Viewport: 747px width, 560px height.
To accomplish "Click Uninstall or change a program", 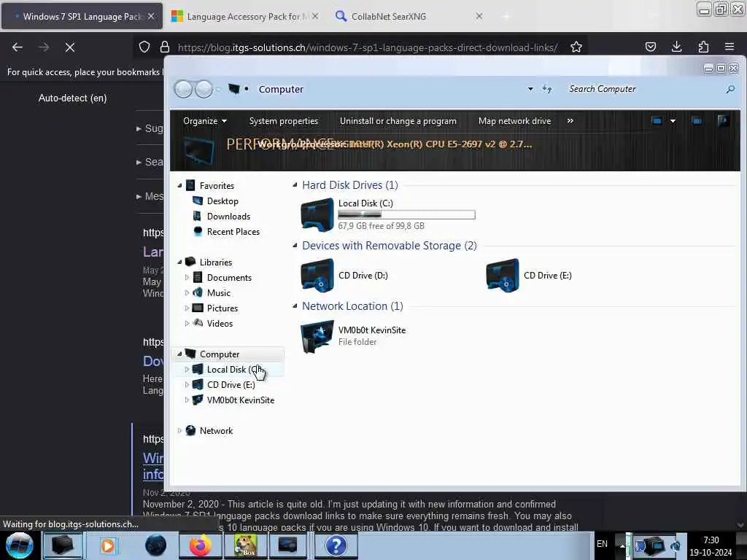I will tap(398, 121).
